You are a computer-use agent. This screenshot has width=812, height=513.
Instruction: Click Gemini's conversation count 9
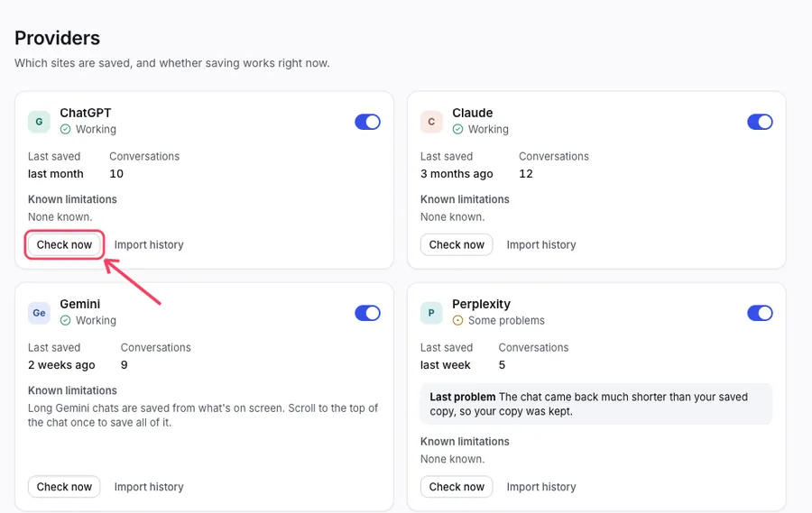tap(125, 365)
